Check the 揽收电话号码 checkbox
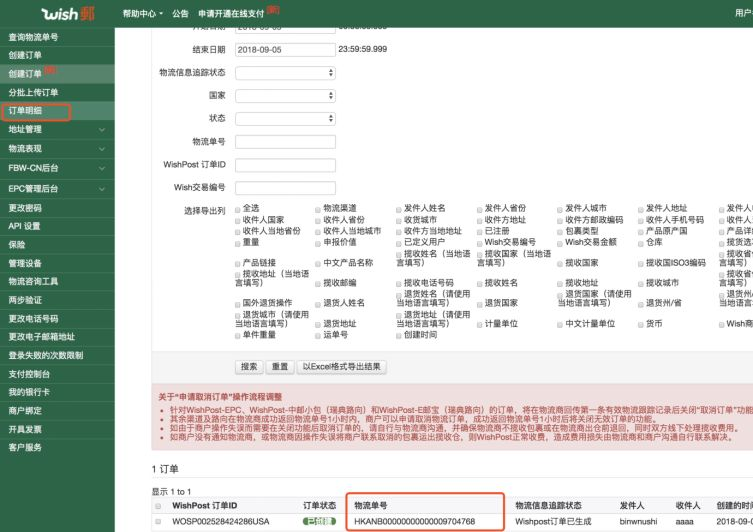 [399, 284]
